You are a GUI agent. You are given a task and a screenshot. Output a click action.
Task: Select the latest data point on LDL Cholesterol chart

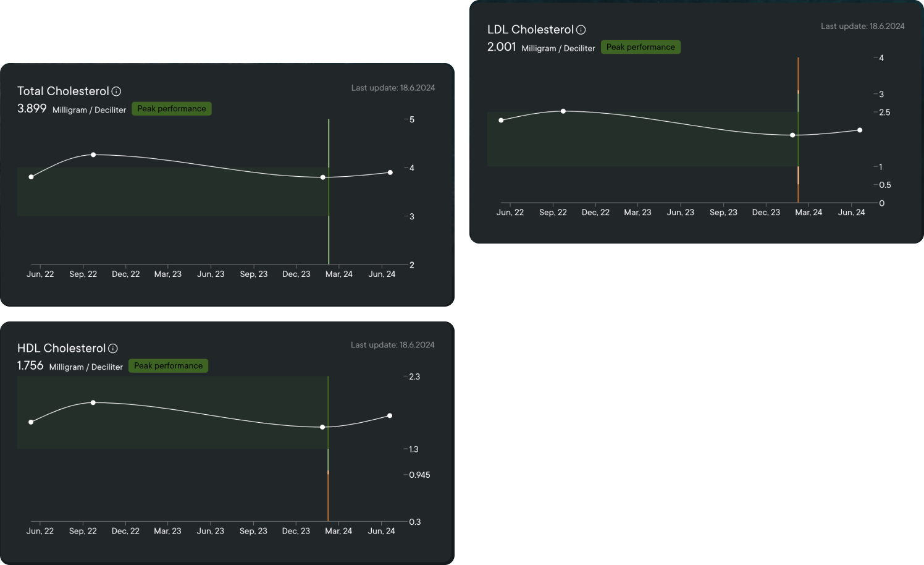pyautogui.click(x=860, y=130)
